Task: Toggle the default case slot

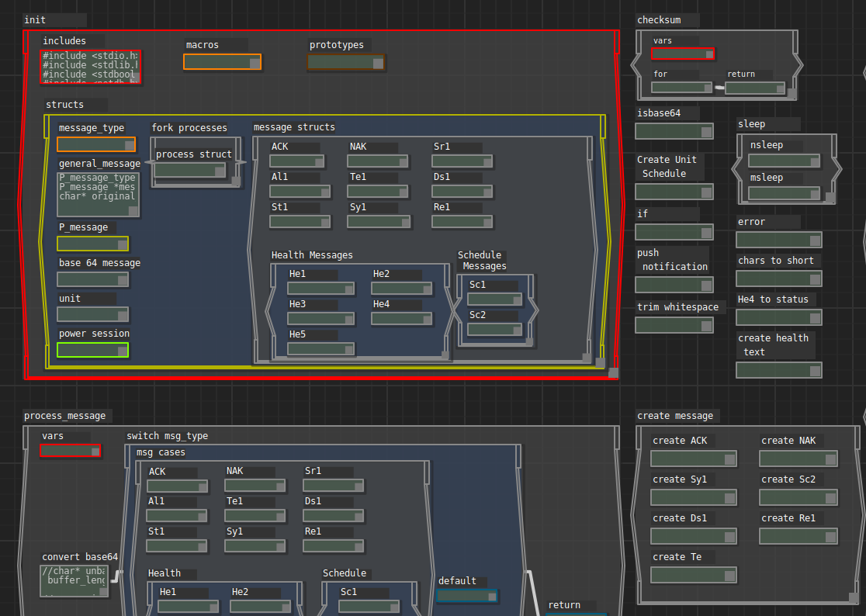Action: tap(466, 596)
